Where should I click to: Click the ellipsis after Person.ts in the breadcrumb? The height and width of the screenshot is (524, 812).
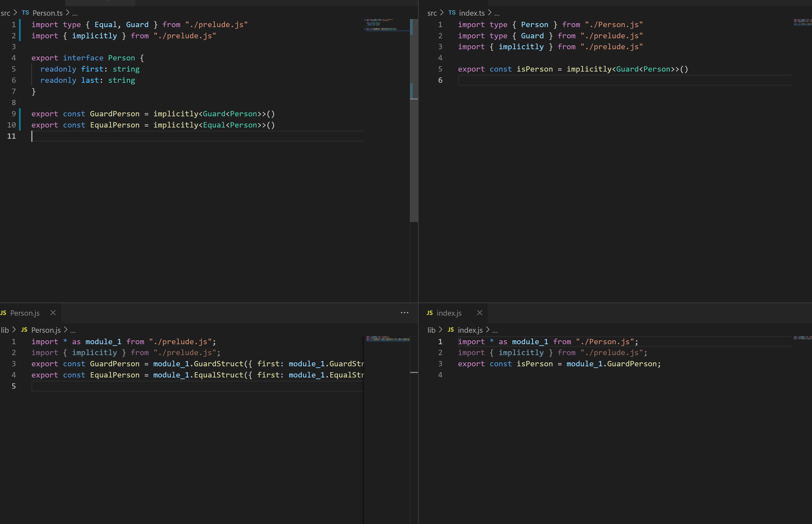pos(75,13)
